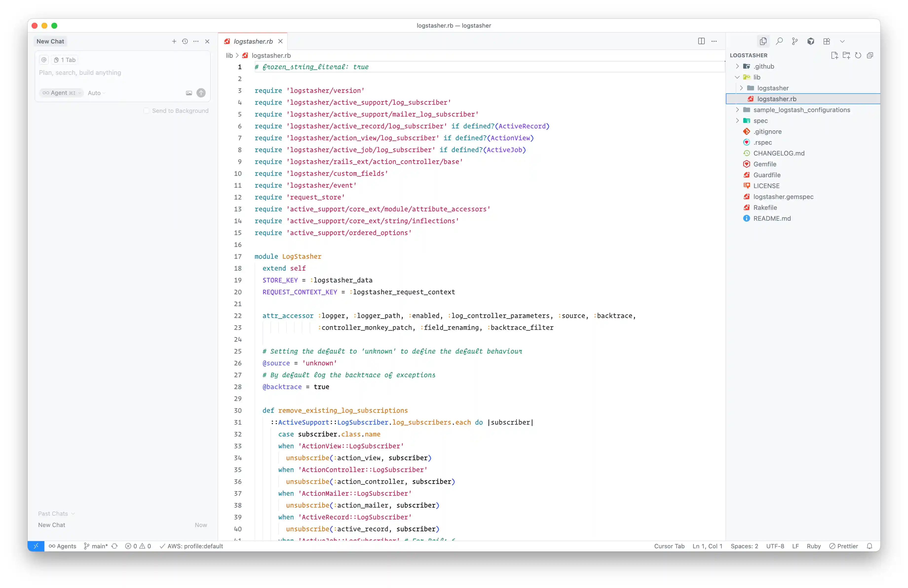
Task: Collapse all folders in explorer
Action: pos(870,55)
